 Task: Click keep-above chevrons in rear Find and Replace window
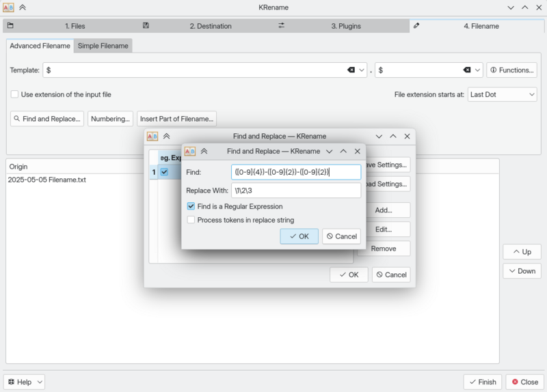coord(166,136)
